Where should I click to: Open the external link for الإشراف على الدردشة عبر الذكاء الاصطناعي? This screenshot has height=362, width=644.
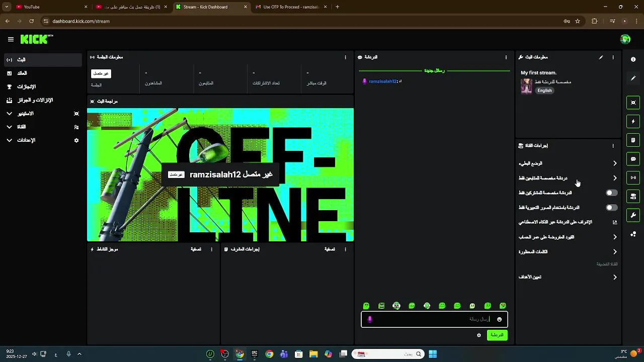pos(615,222)
